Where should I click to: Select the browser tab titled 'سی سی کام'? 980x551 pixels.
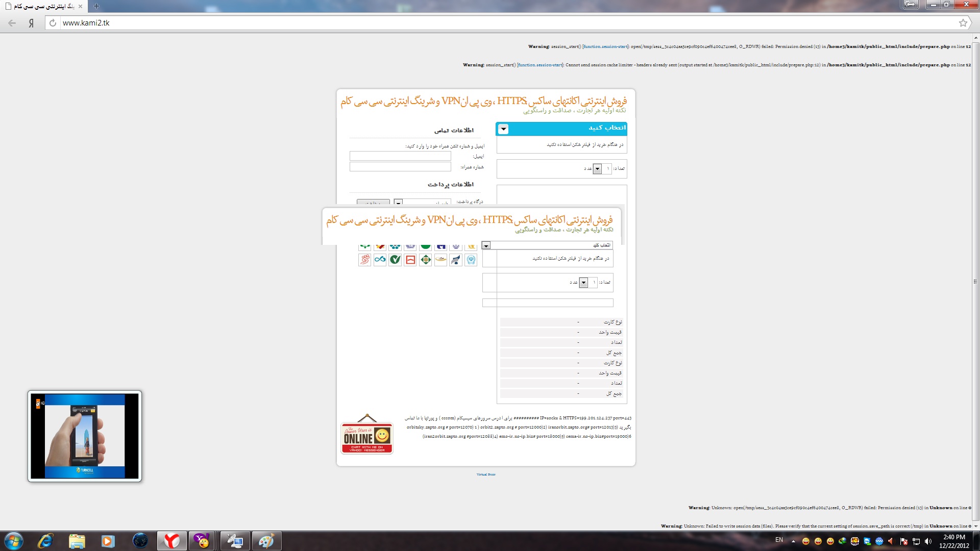[44, 6]
